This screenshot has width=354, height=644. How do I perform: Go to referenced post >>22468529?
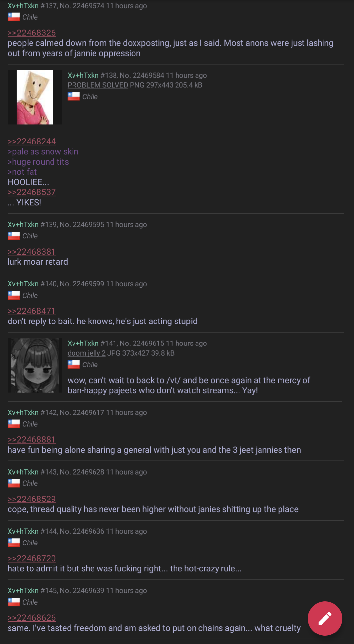tap(32, 499)
